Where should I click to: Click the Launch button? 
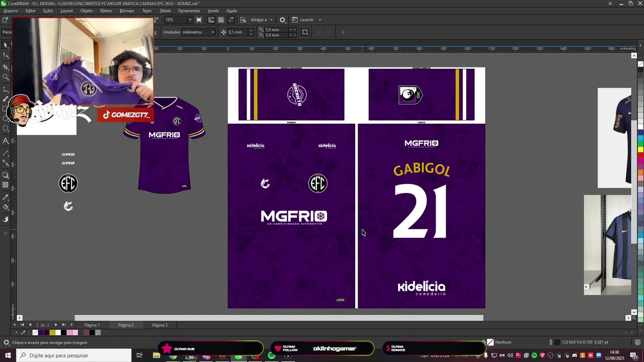[x=302, y=20]
